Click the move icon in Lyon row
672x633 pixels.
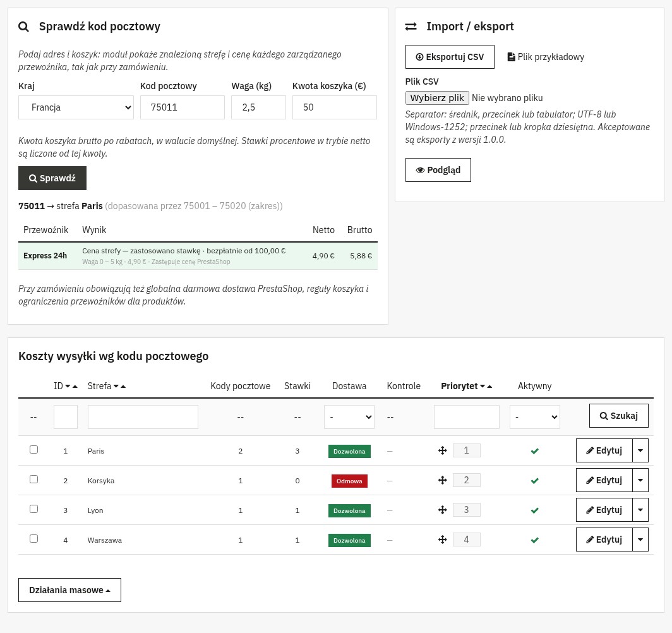click(x=442, y=510)
